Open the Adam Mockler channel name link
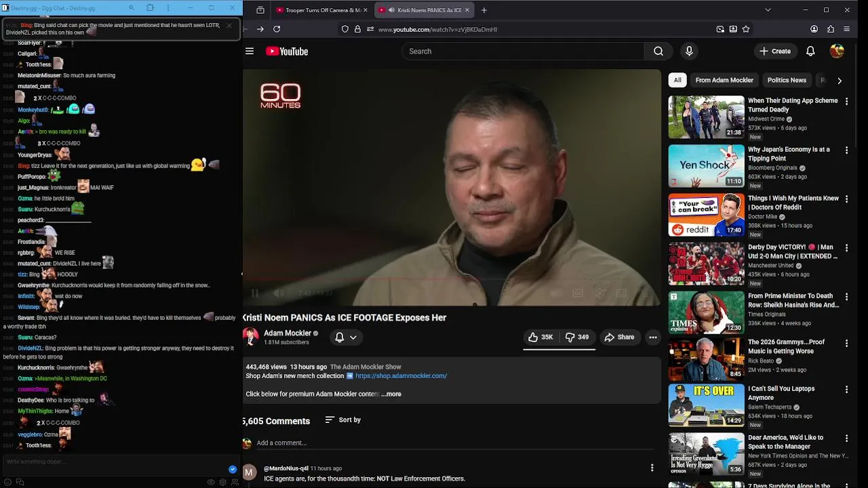Screen dimensions: 868x488 tap(287, 333)
